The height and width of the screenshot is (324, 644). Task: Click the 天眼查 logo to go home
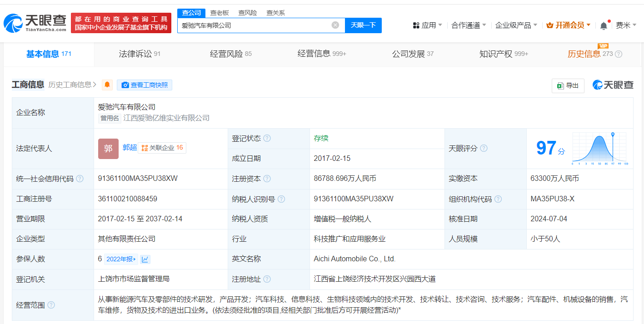pos(35,23)
